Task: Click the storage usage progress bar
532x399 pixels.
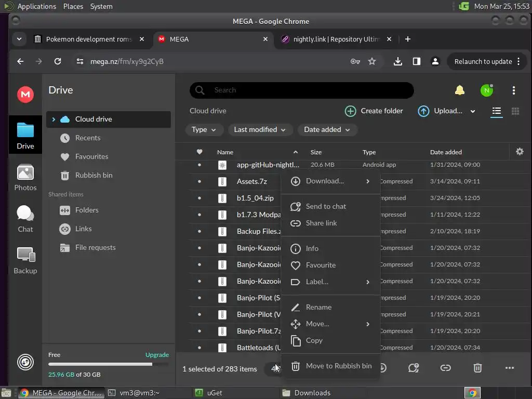Action: click(x=109, y=364)
